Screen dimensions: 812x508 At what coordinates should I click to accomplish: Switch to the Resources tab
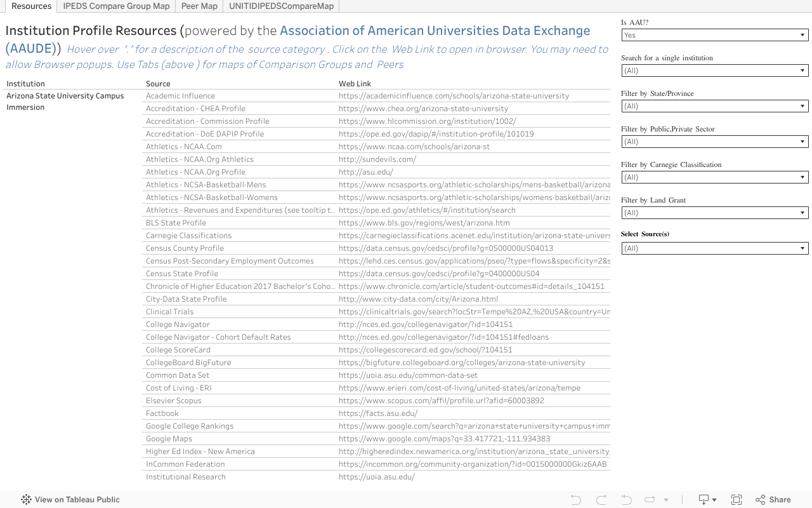tap(31, 6)
